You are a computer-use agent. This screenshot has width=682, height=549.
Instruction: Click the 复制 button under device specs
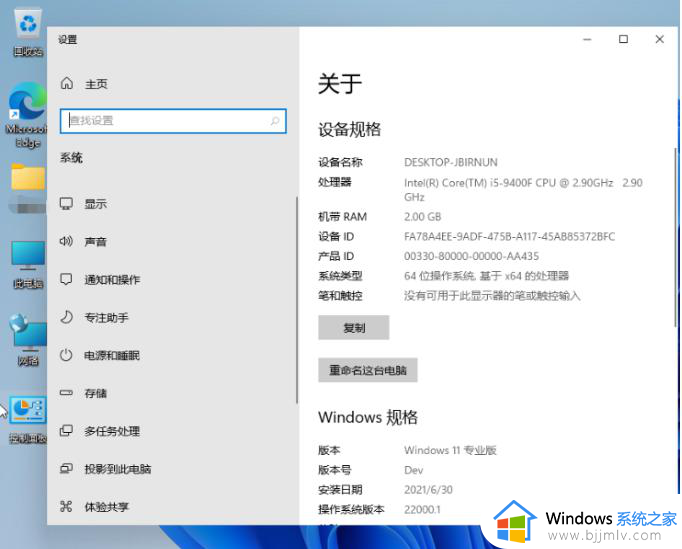(x=354, y=328)
